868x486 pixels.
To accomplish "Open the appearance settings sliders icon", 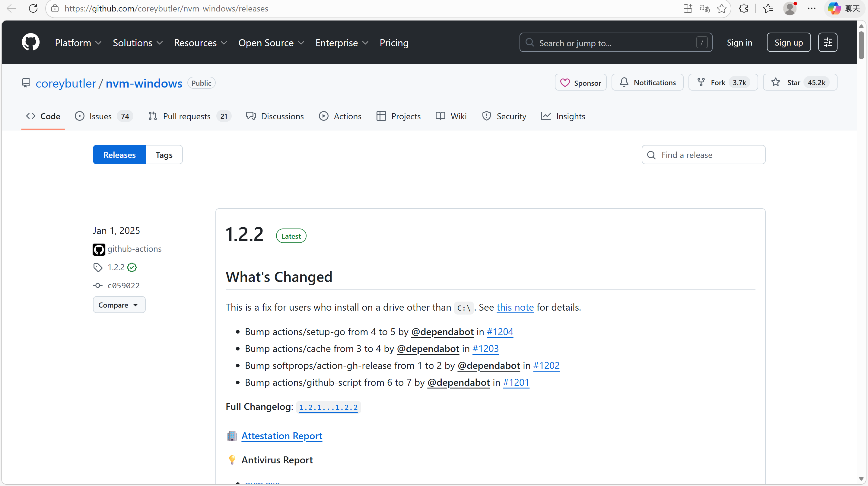I will click(828, 43).
